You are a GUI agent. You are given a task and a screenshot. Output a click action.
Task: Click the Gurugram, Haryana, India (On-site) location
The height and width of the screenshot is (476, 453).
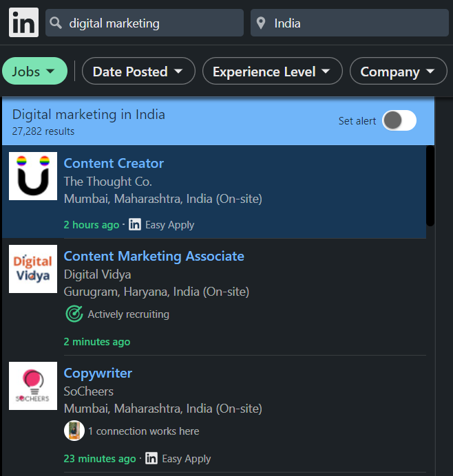[156, 292]
